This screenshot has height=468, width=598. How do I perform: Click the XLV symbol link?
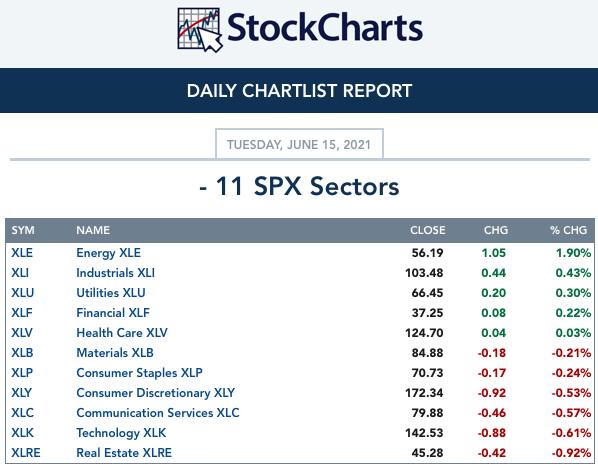tap(22, 333)
